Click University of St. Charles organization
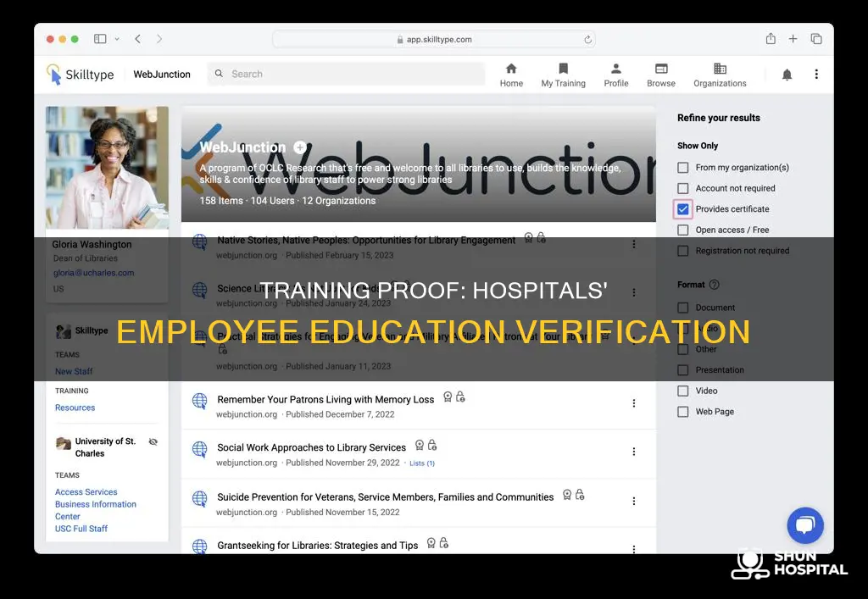Viewport: 868px width, 599px height. pyautogui.click(x=105, y=447)
